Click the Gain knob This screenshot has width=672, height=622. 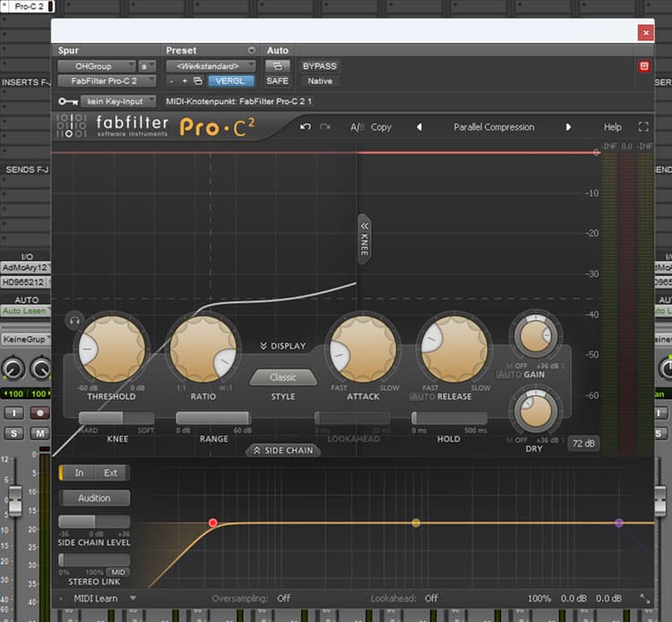[535, 336]
